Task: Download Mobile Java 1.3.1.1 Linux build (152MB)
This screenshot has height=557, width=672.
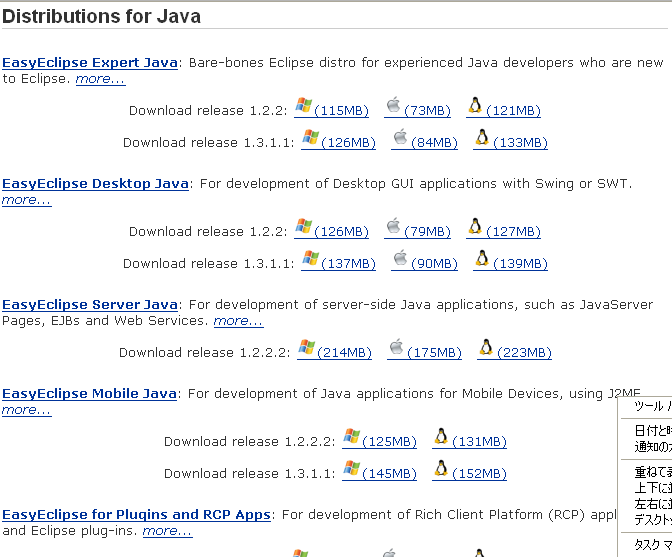Action: (469, 470)
